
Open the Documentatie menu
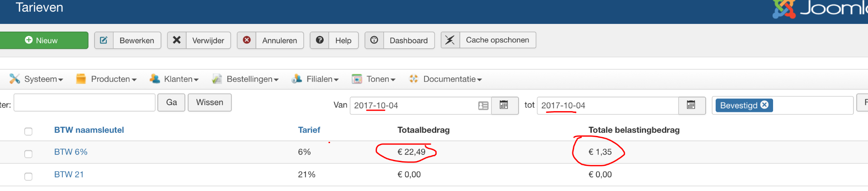pos(446,79)
